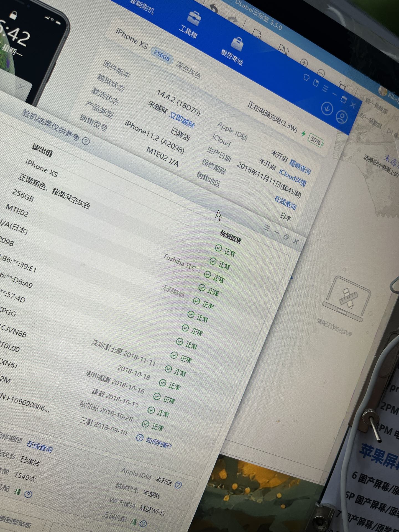Click 三星 2018-09-10 entry

[x=103, y=427]
